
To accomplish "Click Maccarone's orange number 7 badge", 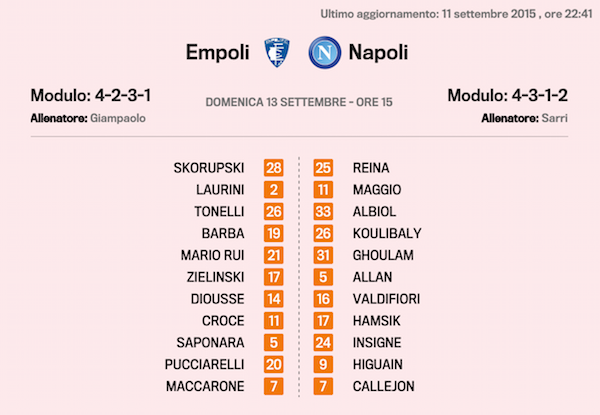I will pos(274,386).
